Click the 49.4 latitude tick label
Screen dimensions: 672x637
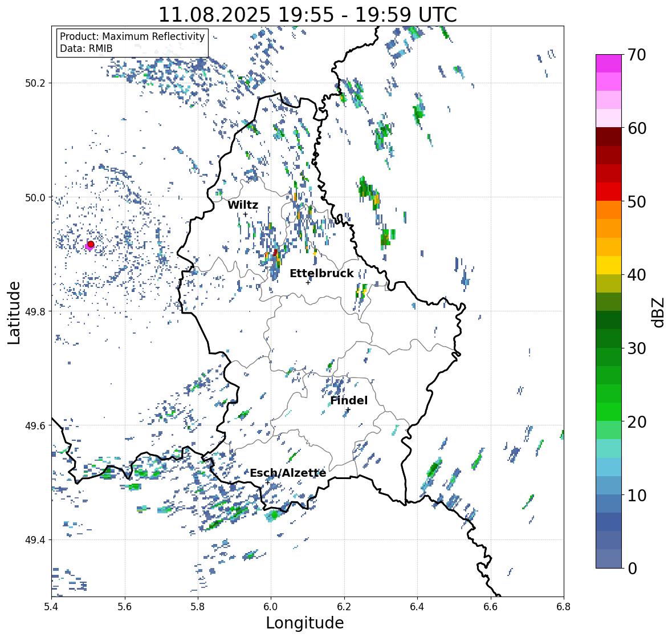[35, 540]
